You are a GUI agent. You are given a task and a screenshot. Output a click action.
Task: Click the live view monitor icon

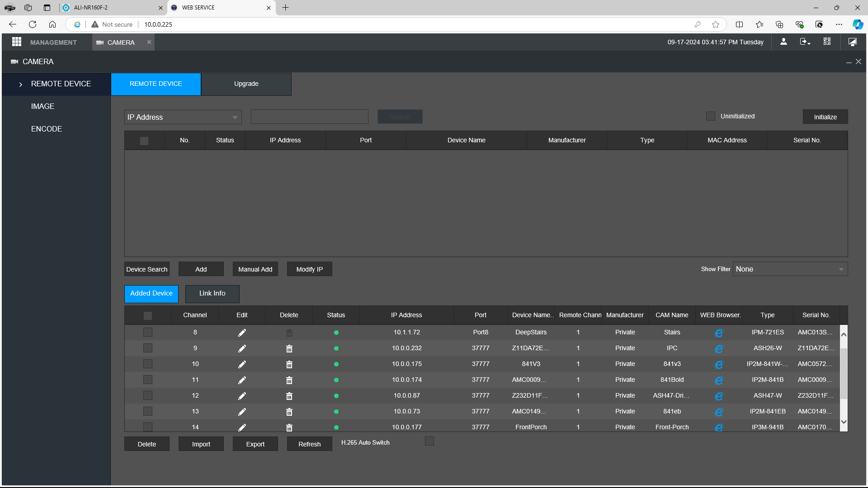tap(852, 42)
